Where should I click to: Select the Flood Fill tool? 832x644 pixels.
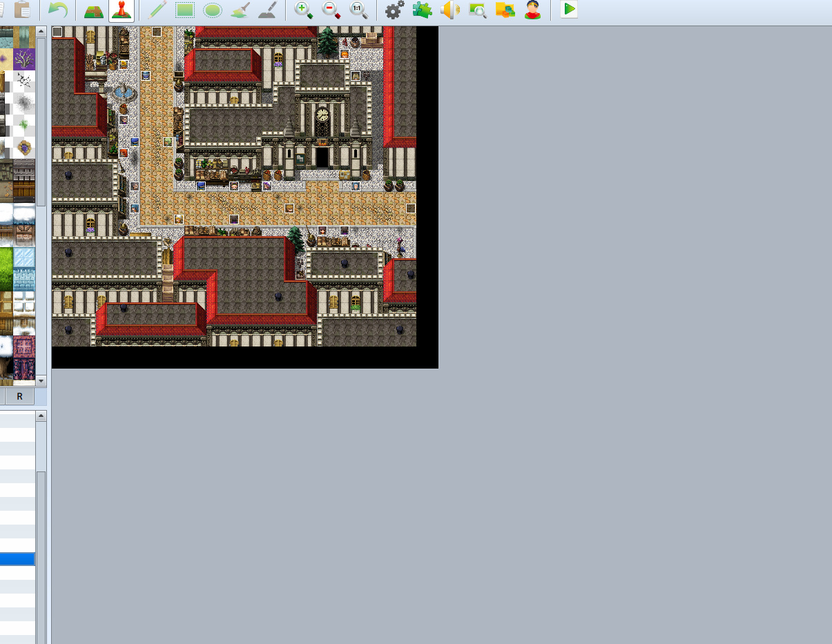click(x=240, y=10)
